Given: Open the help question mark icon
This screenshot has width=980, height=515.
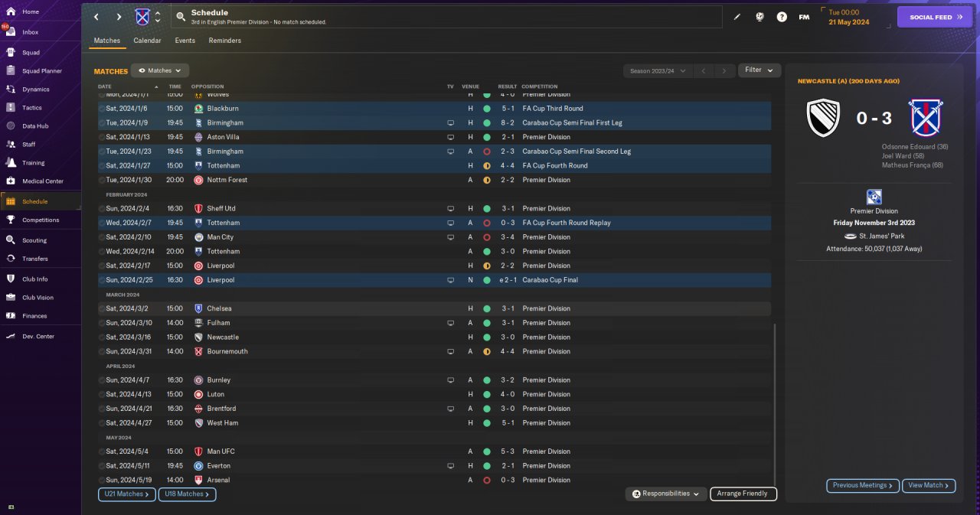Looking at the screenshot, I should pyautogui.click(x=782, y=17).
